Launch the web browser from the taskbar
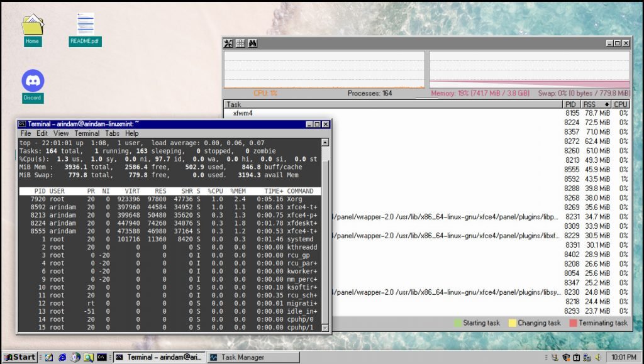Viewport: 644px width, 364px height. click(x=63, y=357)
